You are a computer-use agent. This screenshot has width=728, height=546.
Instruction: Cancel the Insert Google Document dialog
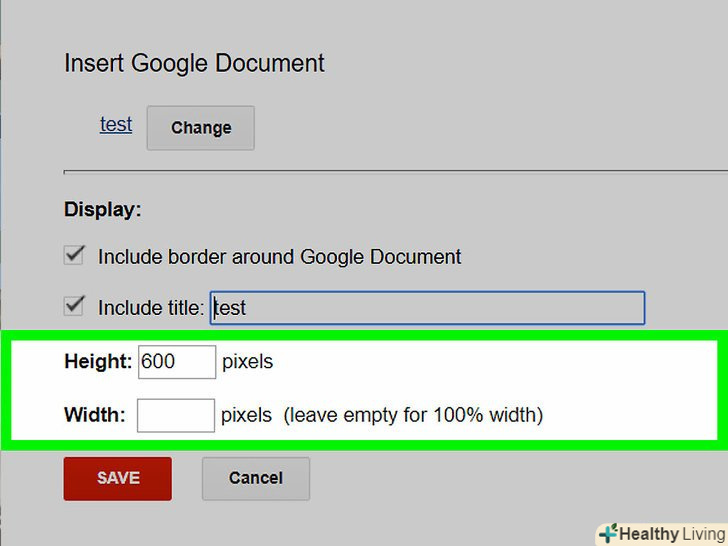256,478
